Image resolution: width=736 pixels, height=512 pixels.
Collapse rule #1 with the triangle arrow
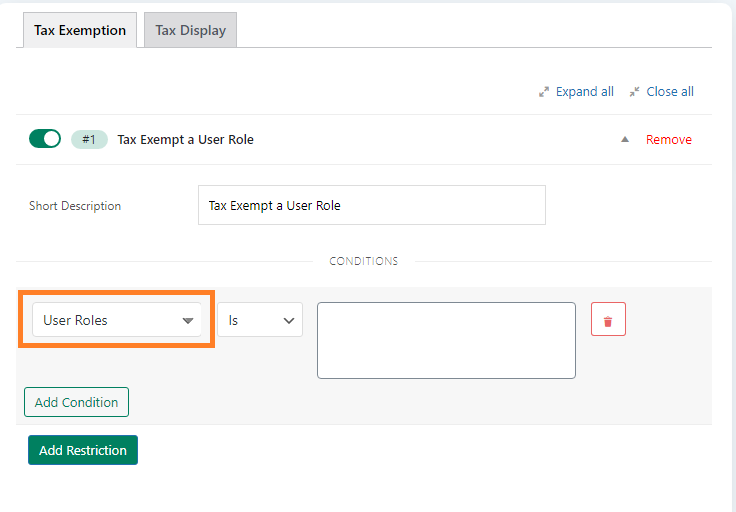[625, 139]
